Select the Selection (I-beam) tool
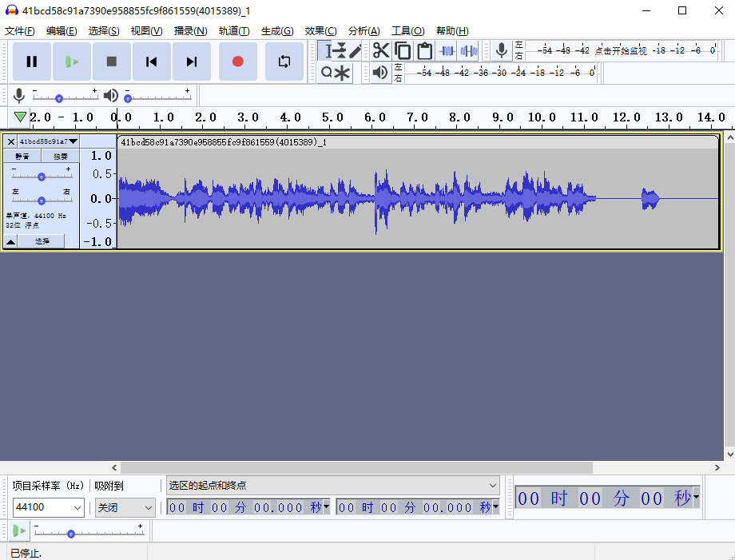This screenshot has width=735, height=560. (x=325, y=50)
